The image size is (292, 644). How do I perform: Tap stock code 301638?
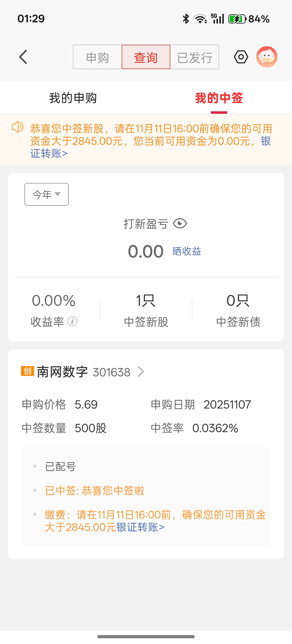112,372
